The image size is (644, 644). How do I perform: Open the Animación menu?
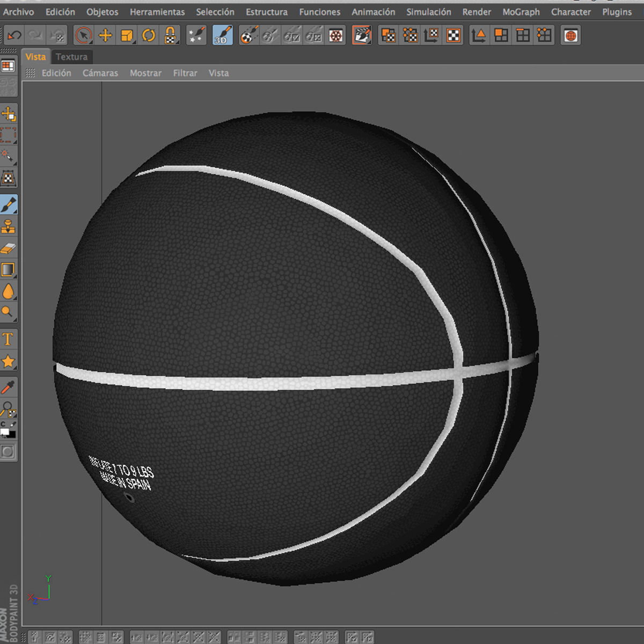(x=373, y=12)
